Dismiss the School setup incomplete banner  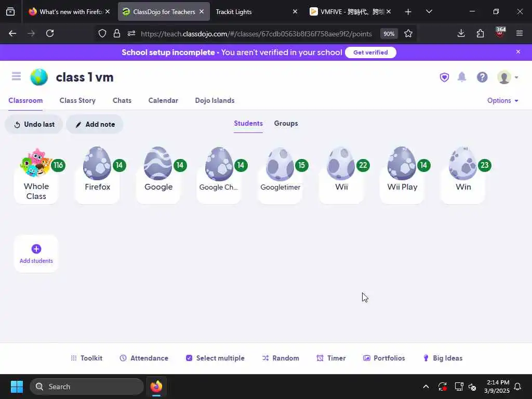pyautogui.click(x=518, y=52)
